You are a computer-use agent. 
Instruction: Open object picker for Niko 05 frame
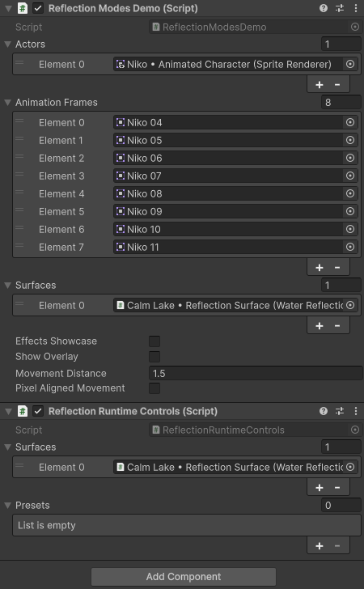coord(350,140)
